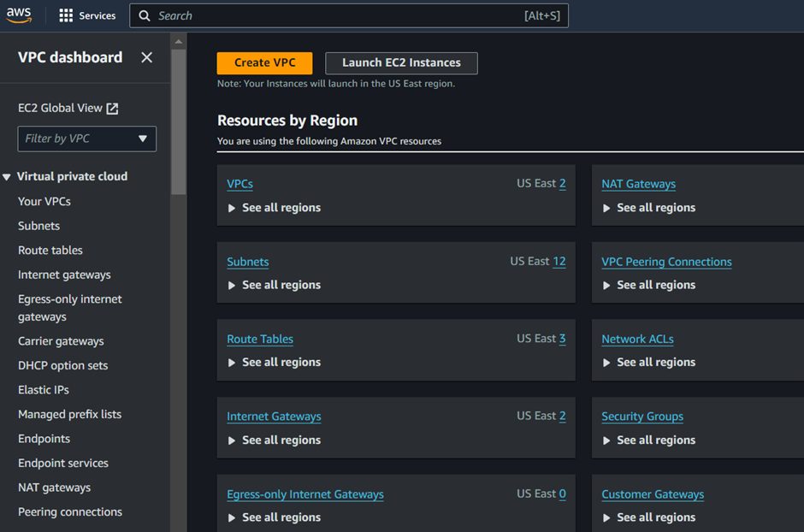Open Managed prefix lists in sidebar
The width and height of the screenshot is (804, 532).
[x=70, y=414]
